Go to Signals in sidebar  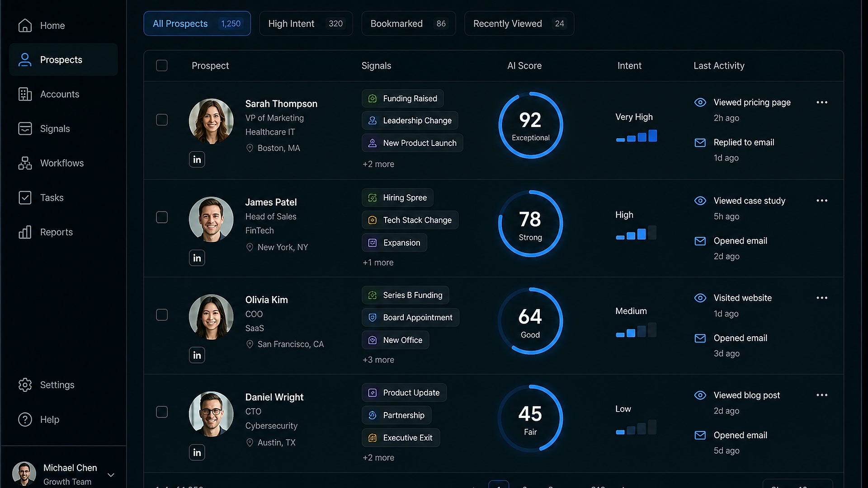[55, 129]
